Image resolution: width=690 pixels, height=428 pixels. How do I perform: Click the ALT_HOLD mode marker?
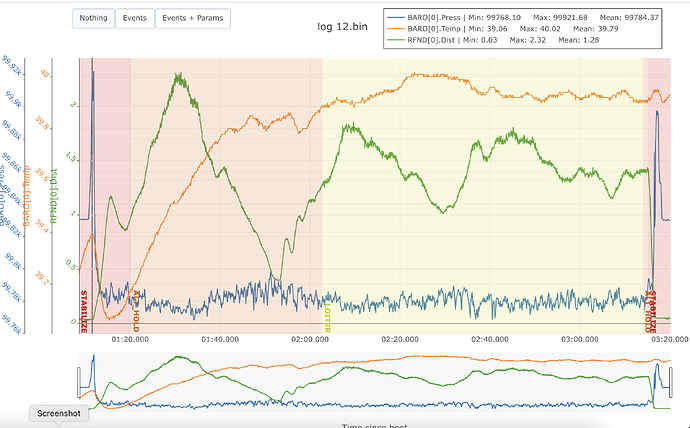(x=134, y=312)
